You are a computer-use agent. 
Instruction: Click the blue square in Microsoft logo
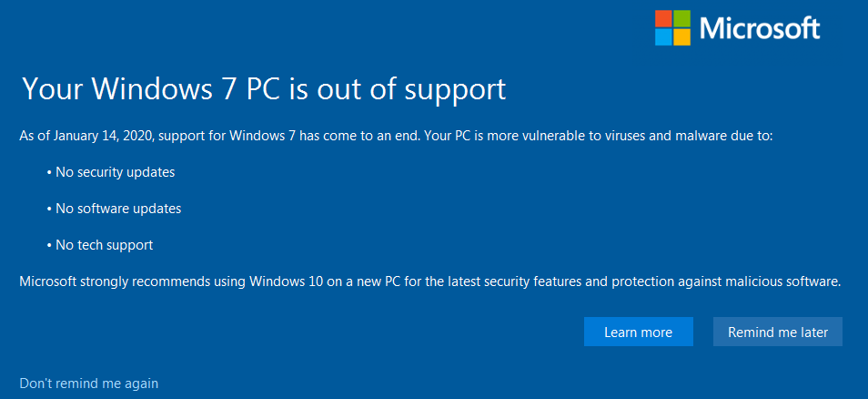click(x=663, y=37)
